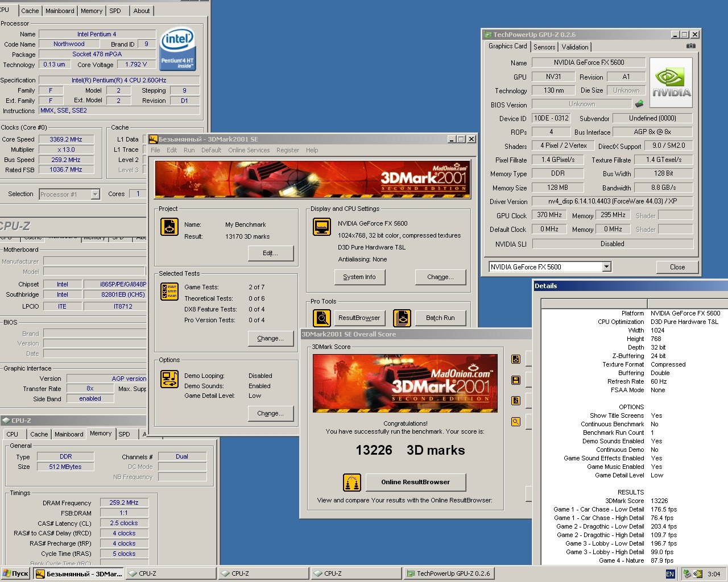Open the File menu in 3DMark2001

155,150
